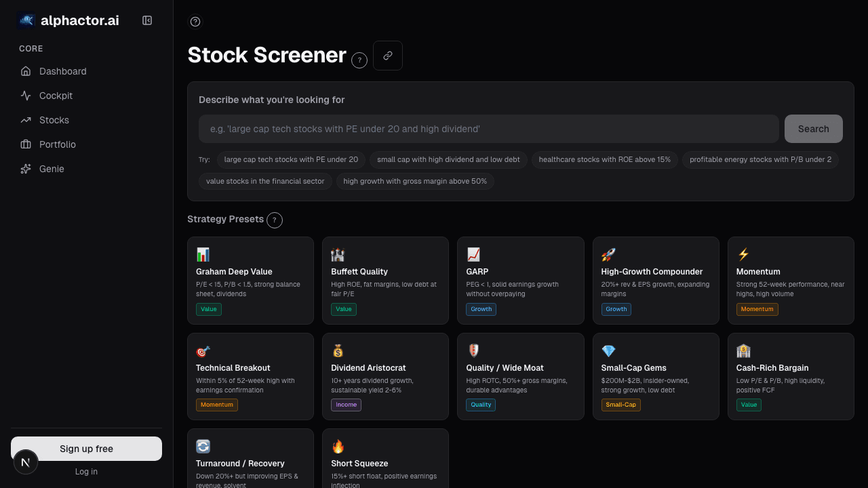Try 'profitable energy stocks with P/B under 2'

click(760, 159)
